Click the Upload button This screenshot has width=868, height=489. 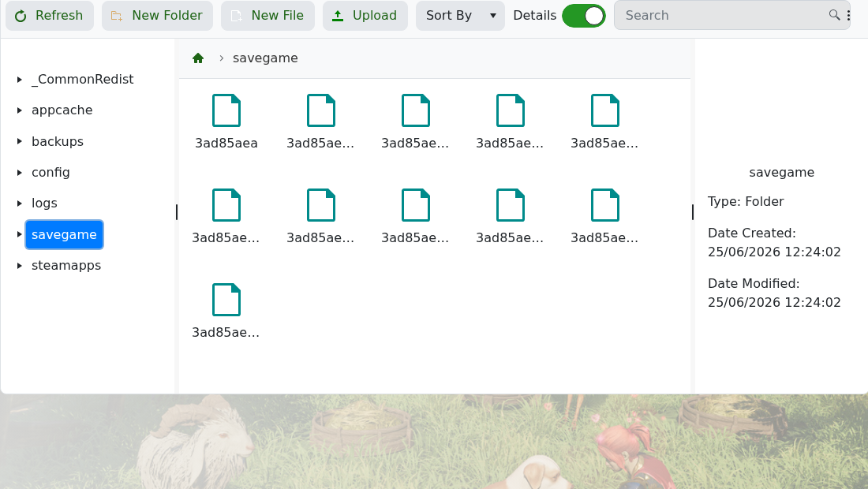coord(365,16)
